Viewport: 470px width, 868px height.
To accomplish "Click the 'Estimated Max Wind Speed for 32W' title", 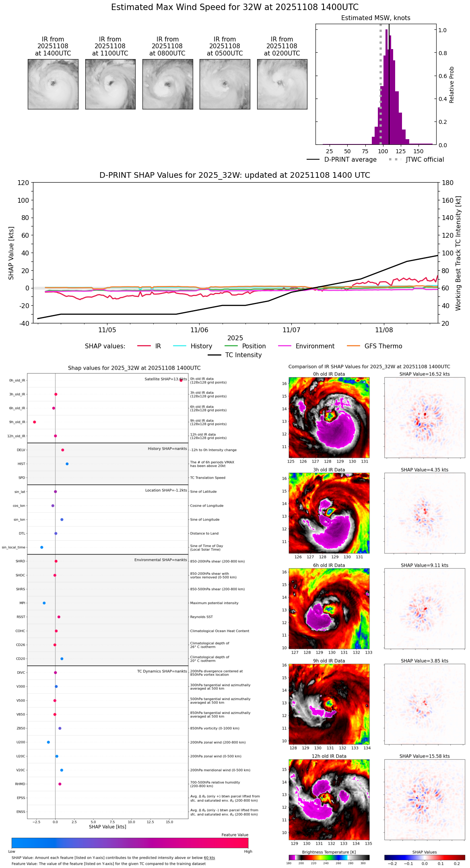I will tap(235, 7).
